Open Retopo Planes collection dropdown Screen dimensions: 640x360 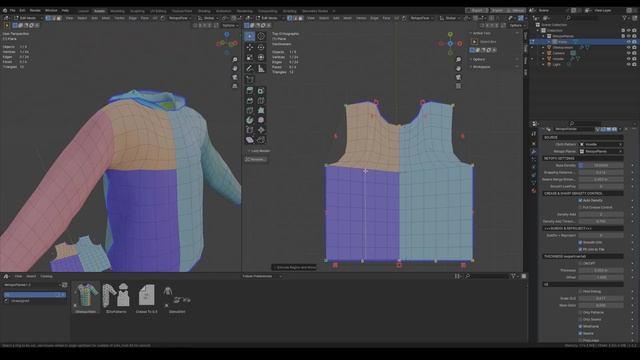(x=601, y=151)
